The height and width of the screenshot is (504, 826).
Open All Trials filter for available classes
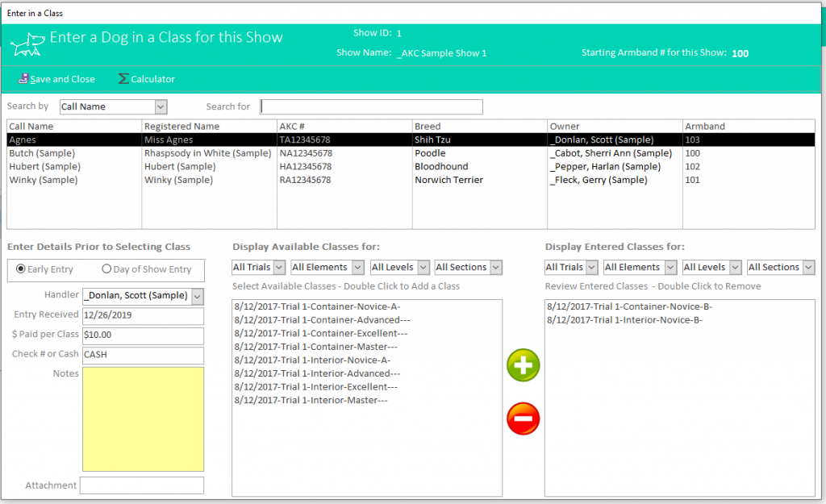[x=280, y=268]
